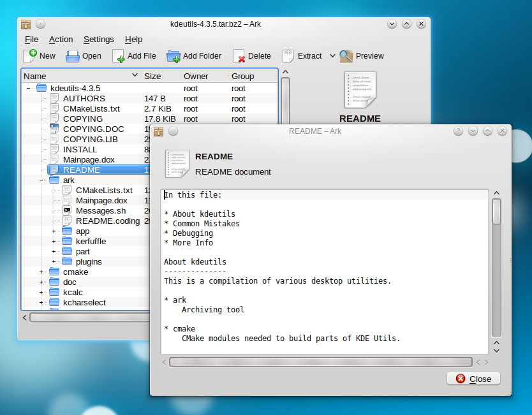532x415 pixels.
Task: Click the INSTALL file icon
Action: point(54,149)
